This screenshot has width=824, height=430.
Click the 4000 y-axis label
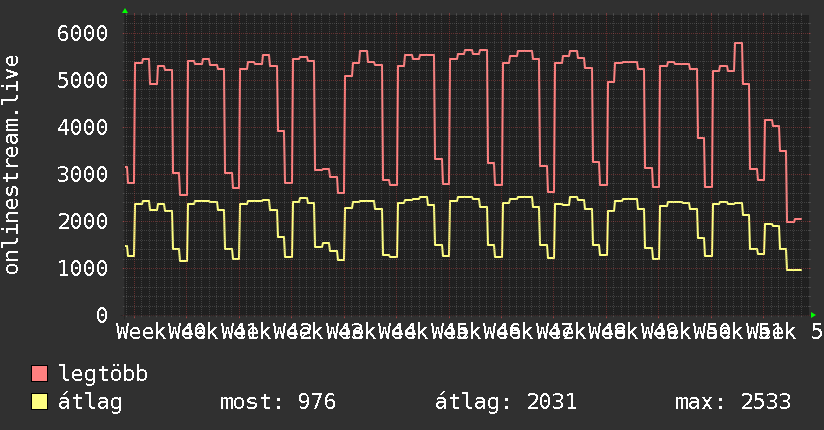[x=83, y=127]
